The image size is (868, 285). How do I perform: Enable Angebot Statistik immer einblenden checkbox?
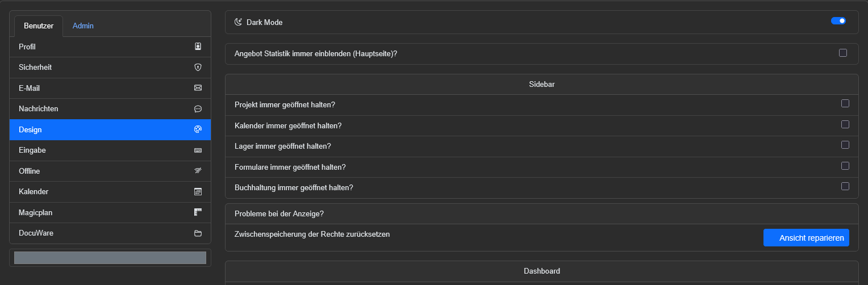pos(843,53)
